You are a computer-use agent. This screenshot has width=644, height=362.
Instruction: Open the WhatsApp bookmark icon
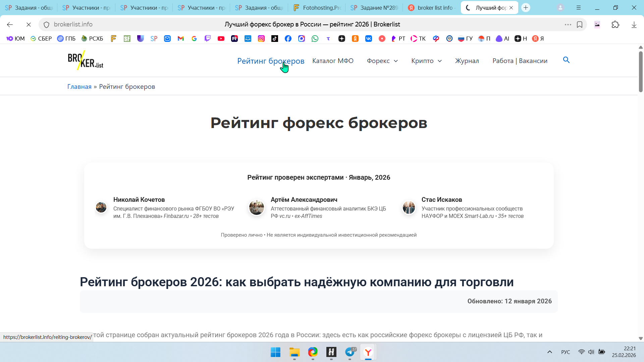click(x=315, y=39)
